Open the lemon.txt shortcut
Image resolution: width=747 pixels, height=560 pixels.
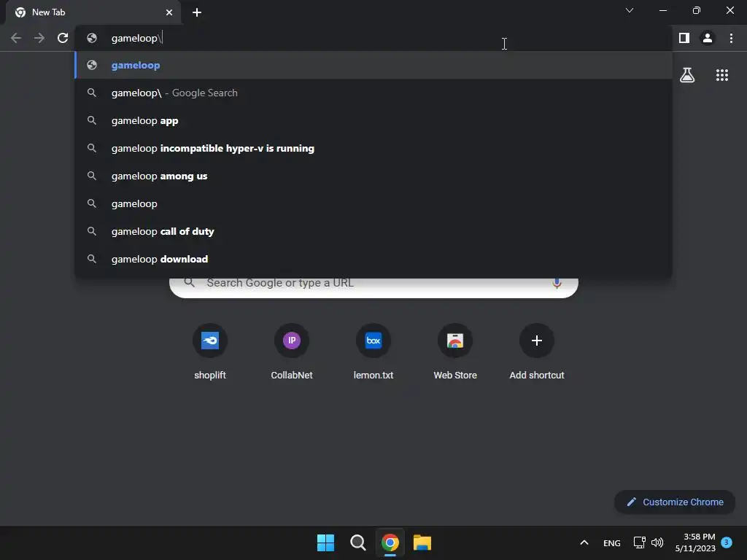tap(373, 351)
